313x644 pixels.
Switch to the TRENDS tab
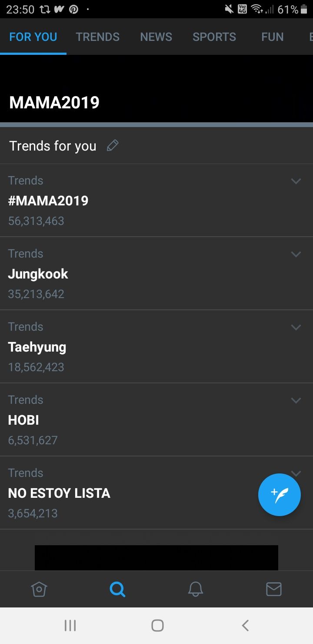coord(98,37)
